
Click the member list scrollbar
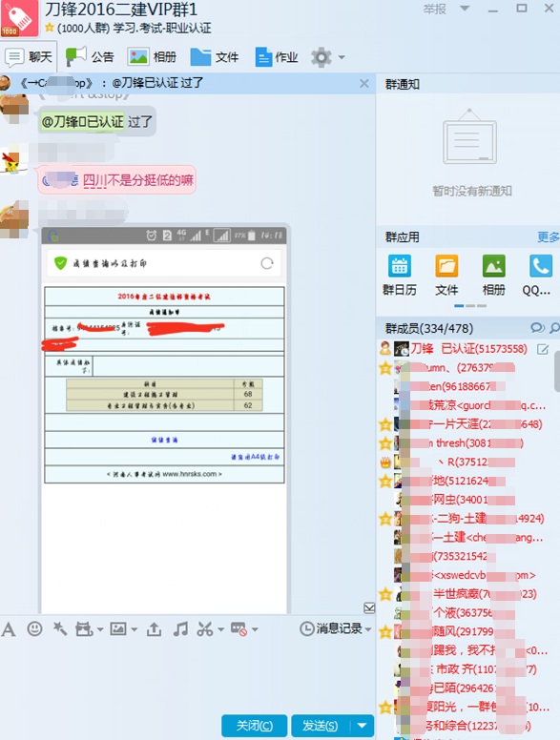point(557,371)
